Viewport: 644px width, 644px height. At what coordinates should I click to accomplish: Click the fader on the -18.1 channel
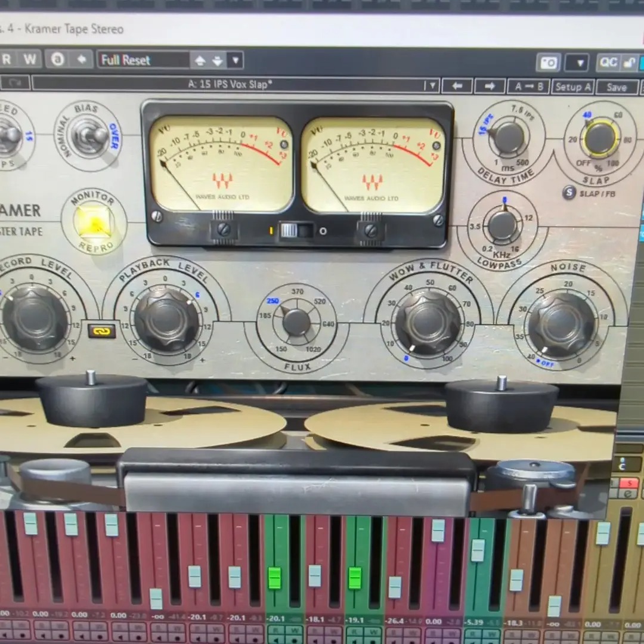(x=315, y=576)
